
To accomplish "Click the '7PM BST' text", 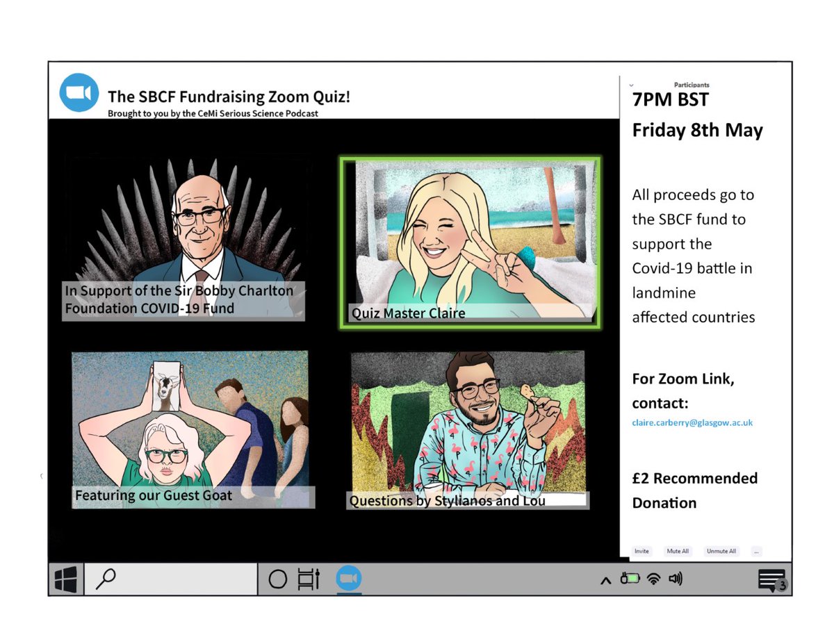I will pyautogui.click(x=671, y=99).
